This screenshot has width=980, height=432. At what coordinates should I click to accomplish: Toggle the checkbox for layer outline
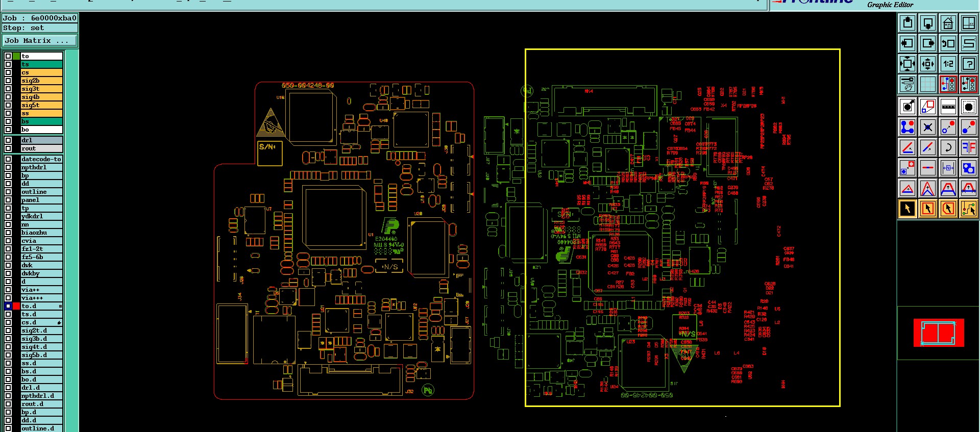pyautogui.click(x=8, y=192)
